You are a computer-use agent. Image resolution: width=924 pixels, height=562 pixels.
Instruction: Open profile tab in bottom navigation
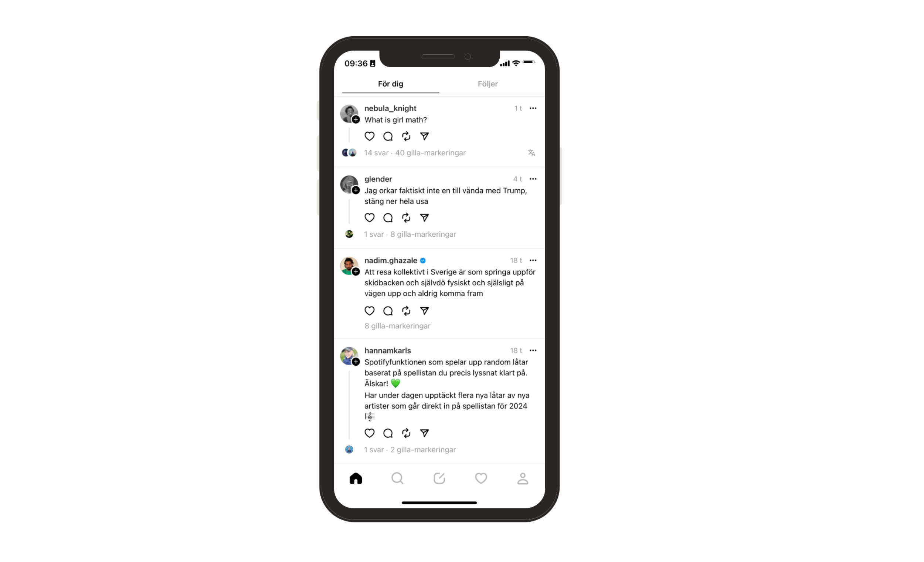click(522, 479)
